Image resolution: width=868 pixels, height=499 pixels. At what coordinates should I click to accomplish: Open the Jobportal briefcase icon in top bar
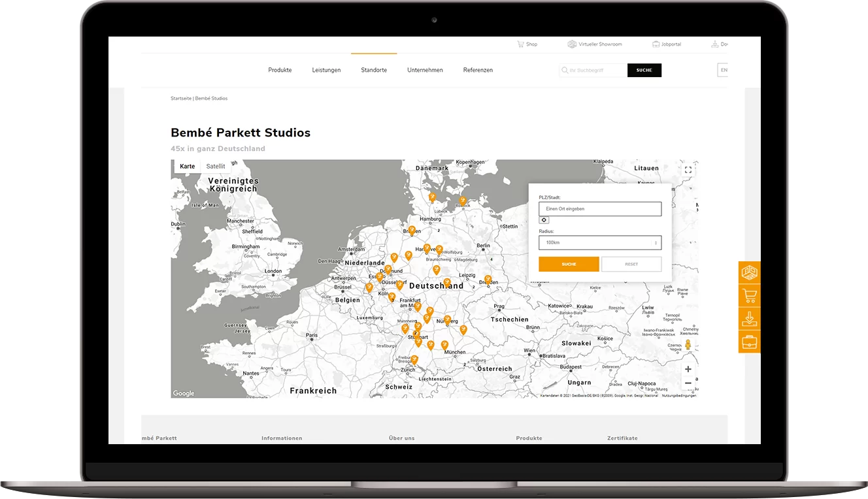[656, 44]
